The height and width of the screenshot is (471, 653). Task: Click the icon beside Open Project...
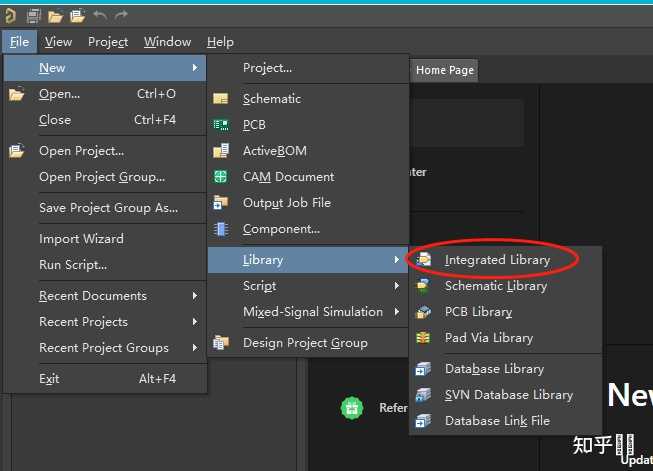click(16, 151)
